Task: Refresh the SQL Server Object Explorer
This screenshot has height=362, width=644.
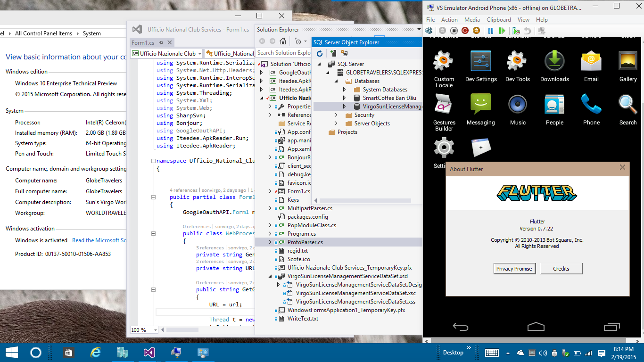Action: pyautogui.click(x=319, y=53)
